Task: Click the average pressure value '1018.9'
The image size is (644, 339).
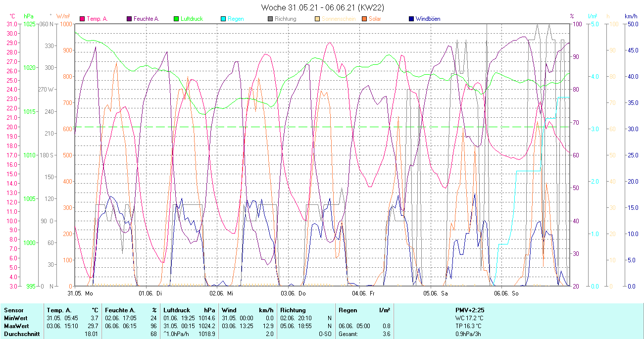Action: point(206,334)
